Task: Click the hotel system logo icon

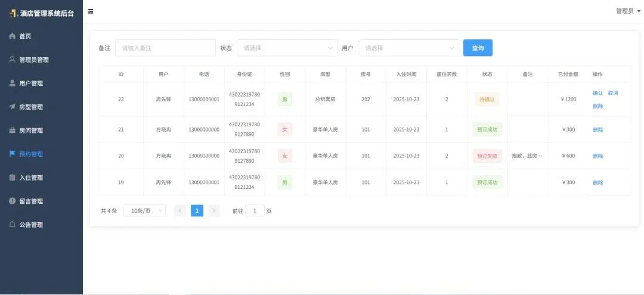Action: tap(14, 13)
